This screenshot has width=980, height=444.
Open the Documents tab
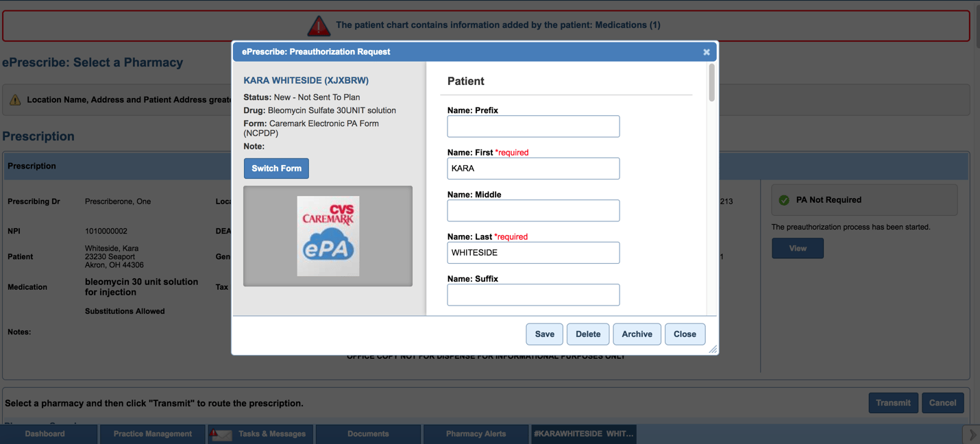click(x=368, y=433)
